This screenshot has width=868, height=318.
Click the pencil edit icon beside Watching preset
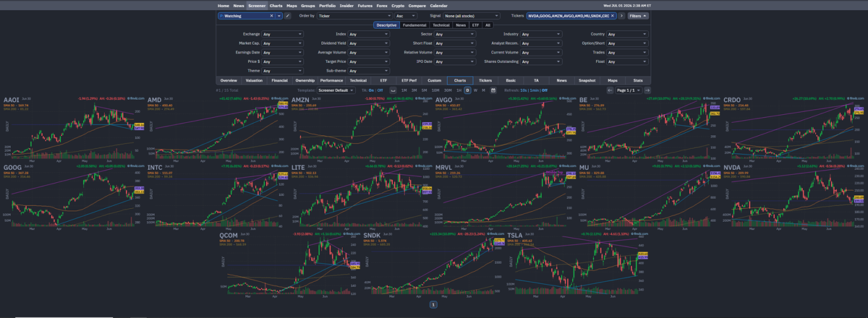[287, 15]
